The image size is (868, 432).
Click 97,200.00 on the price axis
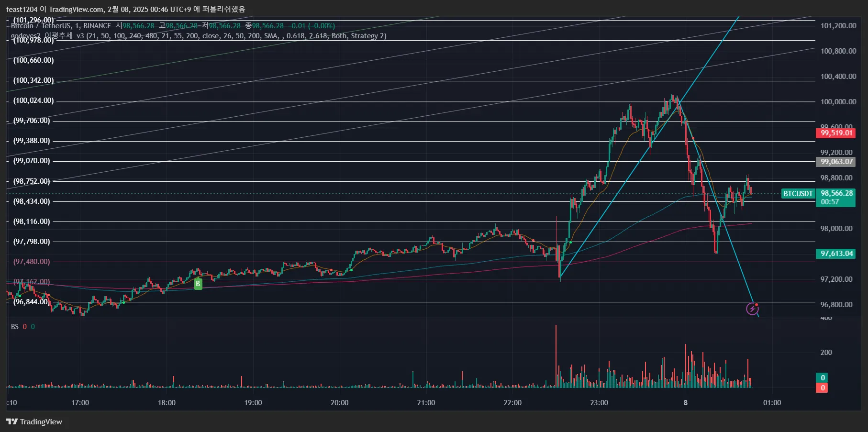pos(836,279)
